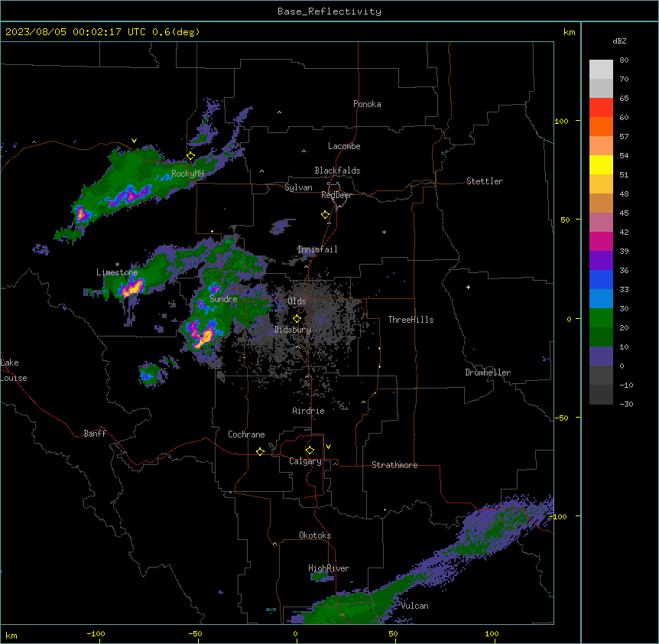Image resolution: width=659 pixels, height=644 pixels.
Task: Click the RedDeer city label
Action: pyautogui.click(x=336, y=195)
